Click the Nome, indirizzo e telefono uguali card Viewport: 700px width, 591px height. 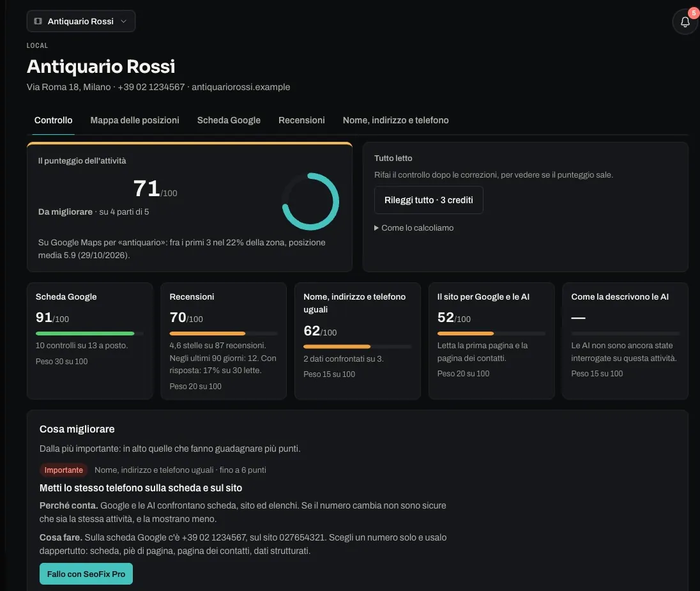358,341
